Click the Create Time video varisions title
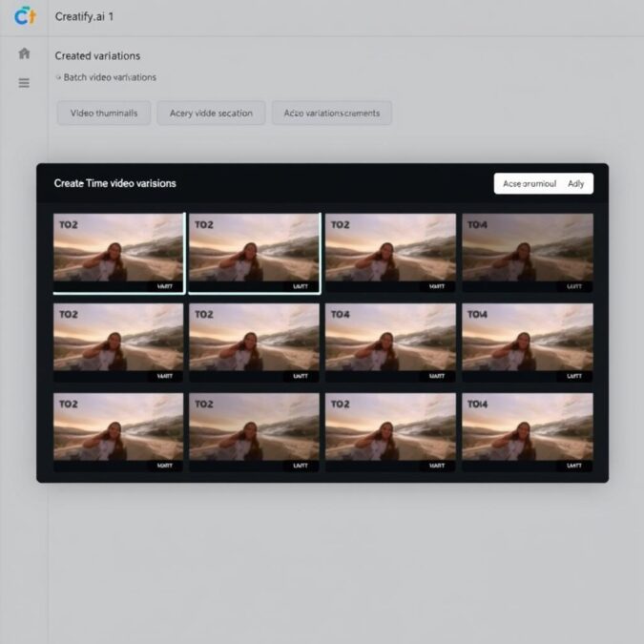The image size is (644, 644). point(115,183)
